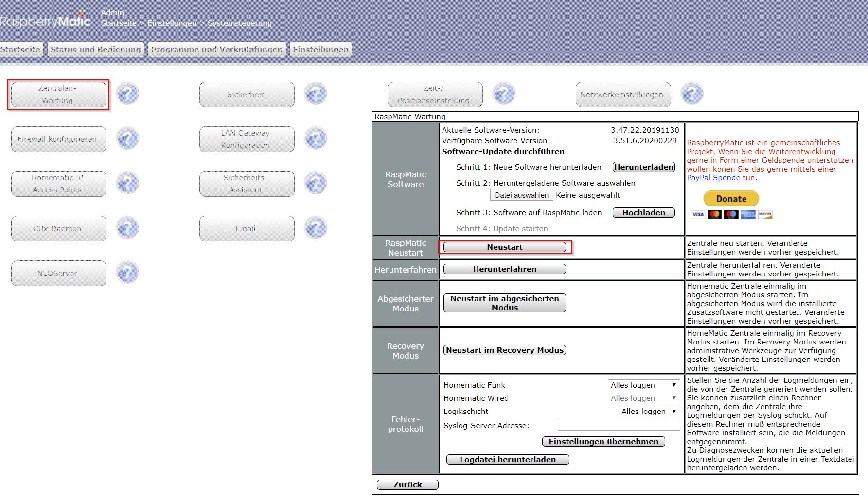Open NEOServer settings
868x499 pixels.
[58, 273]
